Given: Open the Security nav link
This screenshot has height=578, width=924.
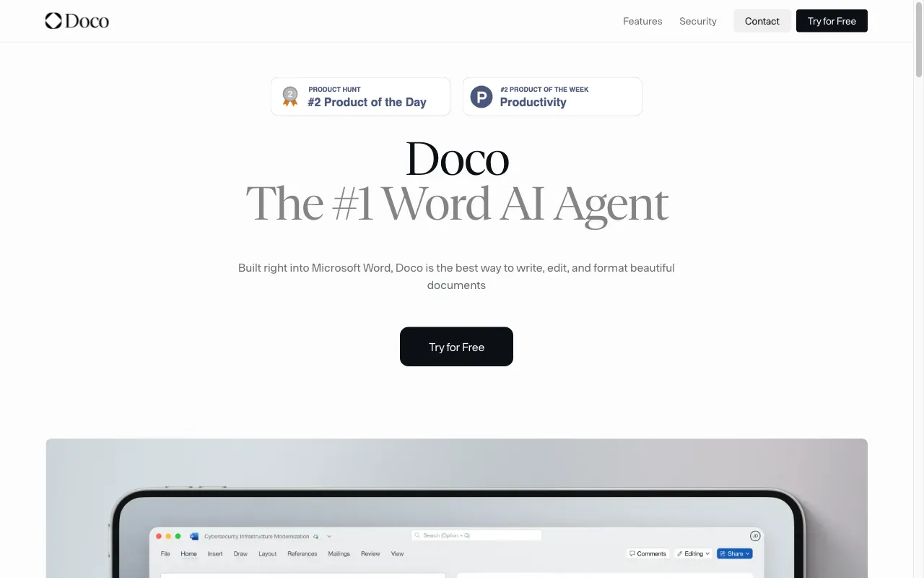Looking at the screenshot, I should (698, 21).
